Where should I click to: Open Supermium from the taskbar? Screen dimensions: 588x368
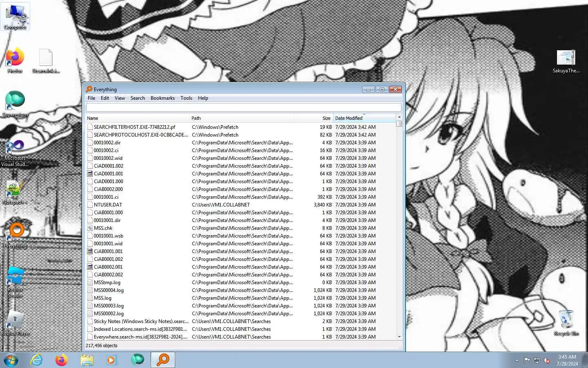[x=137, y=360]
